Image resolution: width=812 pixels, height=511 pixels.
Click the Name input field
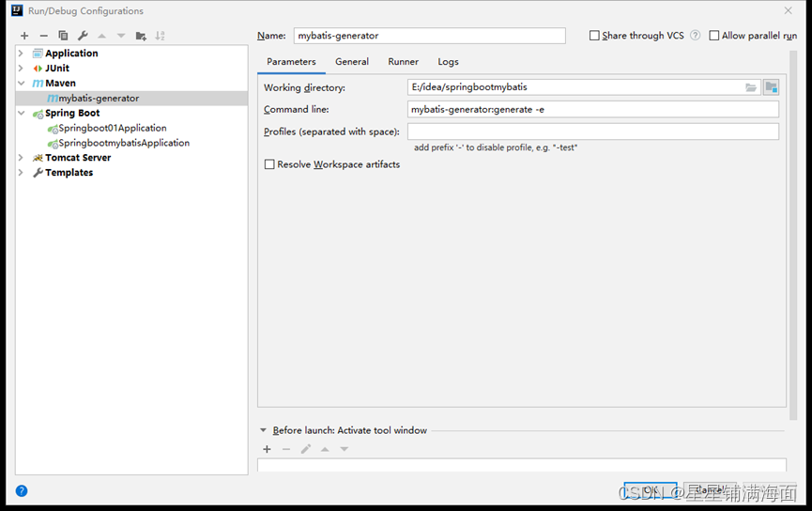[x=430, y=36]
